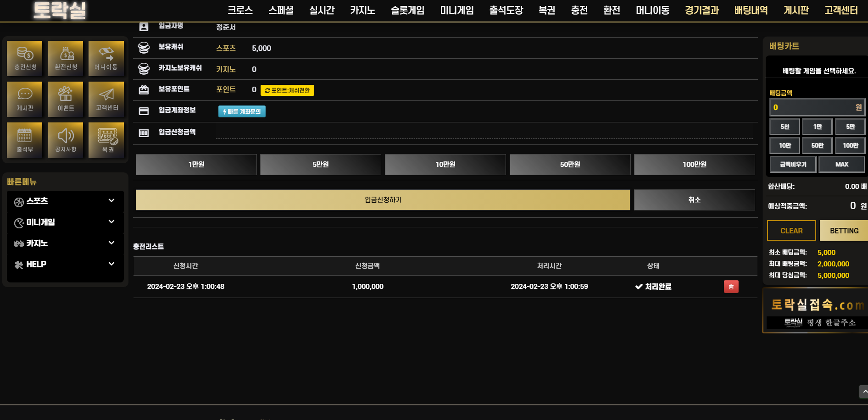Expand the 미니게임 quick menu
Image resolution: width=868 pixels, height=420 pixels.
(x=65, y=222)
